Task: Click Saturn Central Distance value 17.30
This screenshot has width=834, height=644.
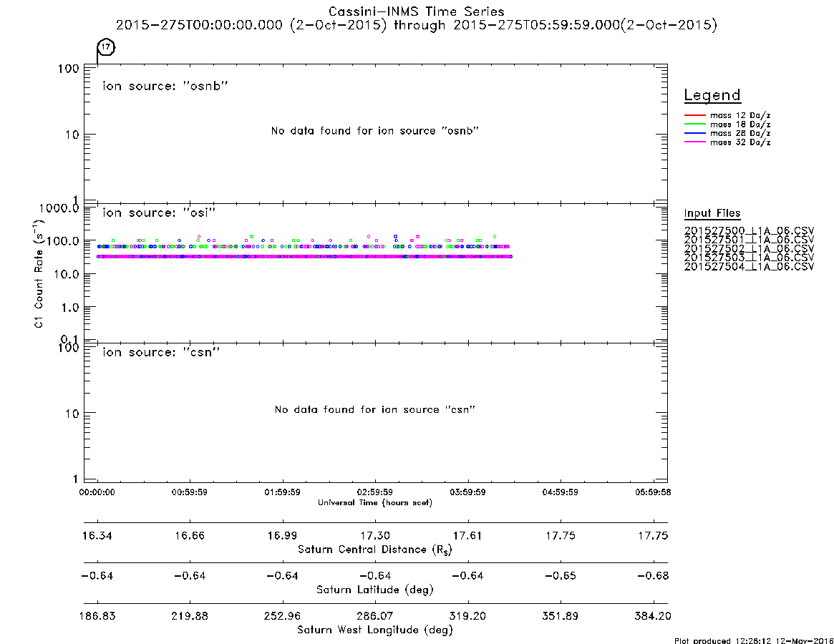Action: tap(375, 535)
